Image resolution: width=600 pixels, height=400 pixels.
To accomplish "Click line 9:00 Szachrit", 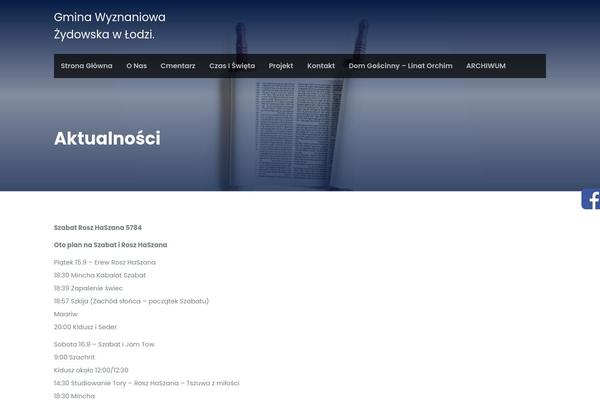I will coord(74,357).
